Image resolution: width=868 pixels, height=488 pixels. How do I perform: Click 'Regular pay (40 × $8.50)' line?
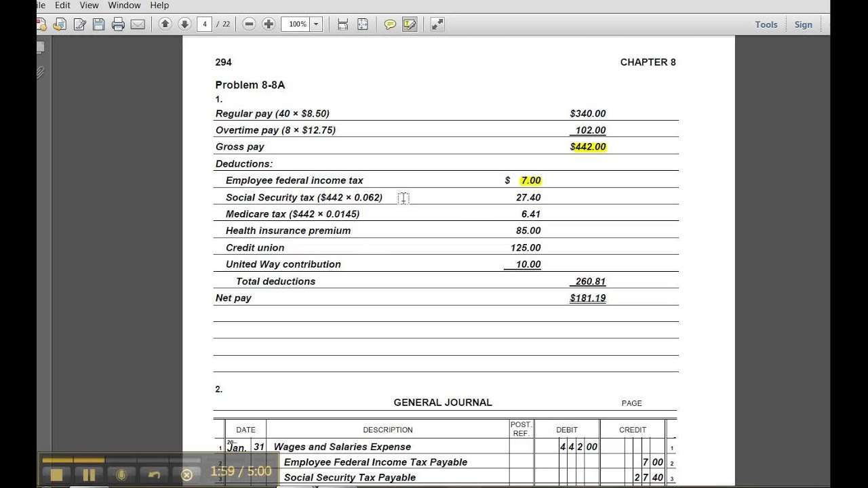273,114
